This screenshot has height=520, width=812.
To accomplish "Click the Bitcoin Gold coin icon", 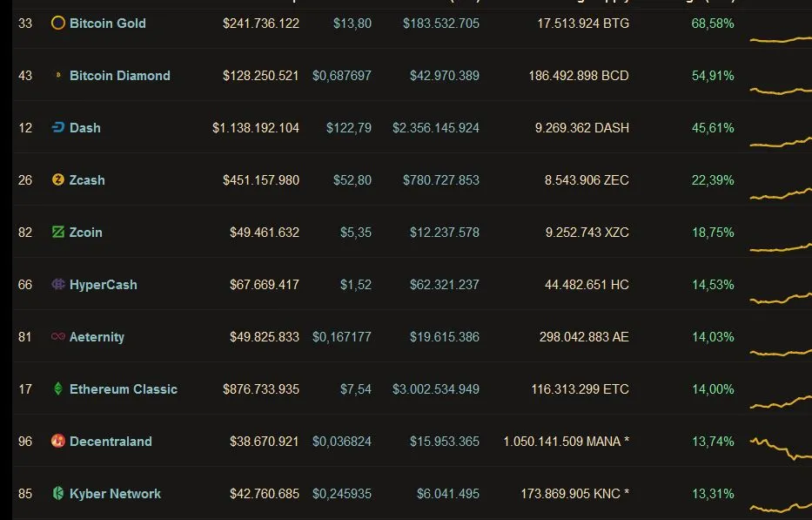I will click(x=58, y=23).
